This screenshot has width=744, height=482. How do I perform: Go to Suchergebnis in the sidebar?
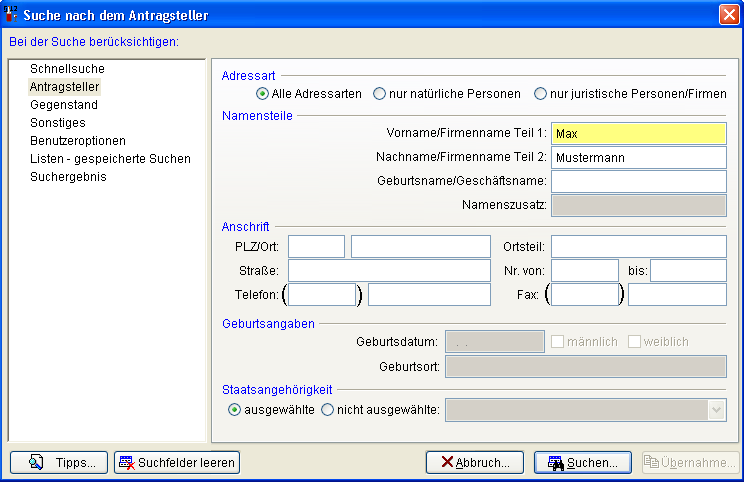[x=68, y=177]
